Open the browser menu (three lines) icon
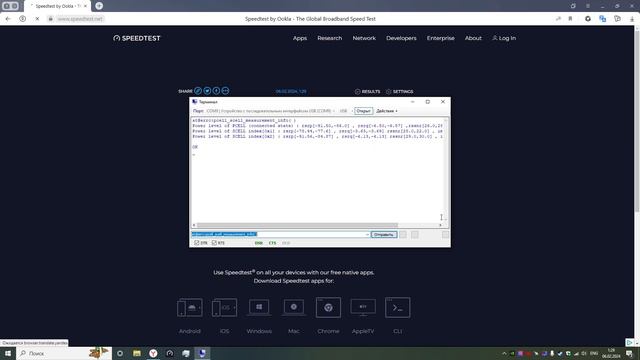640x360 pixels. (588, 6)
